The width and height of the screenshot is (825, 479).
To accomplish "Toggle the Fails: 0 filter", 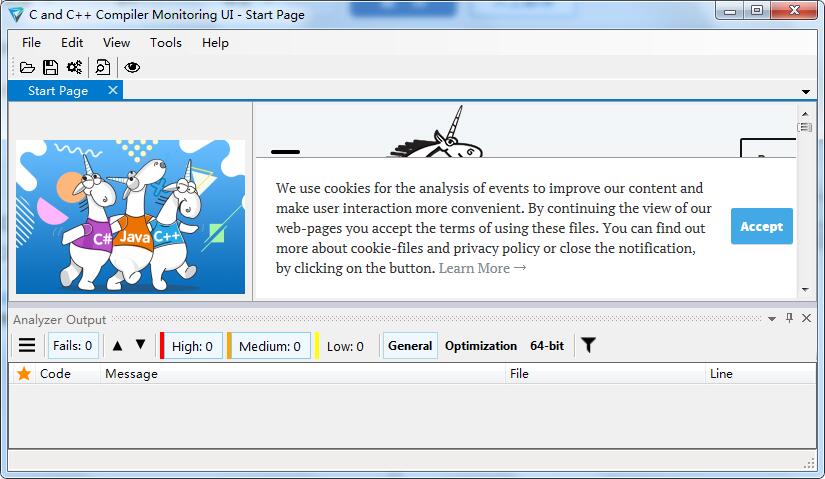I will pyautogui.click(x=73, y=346).
